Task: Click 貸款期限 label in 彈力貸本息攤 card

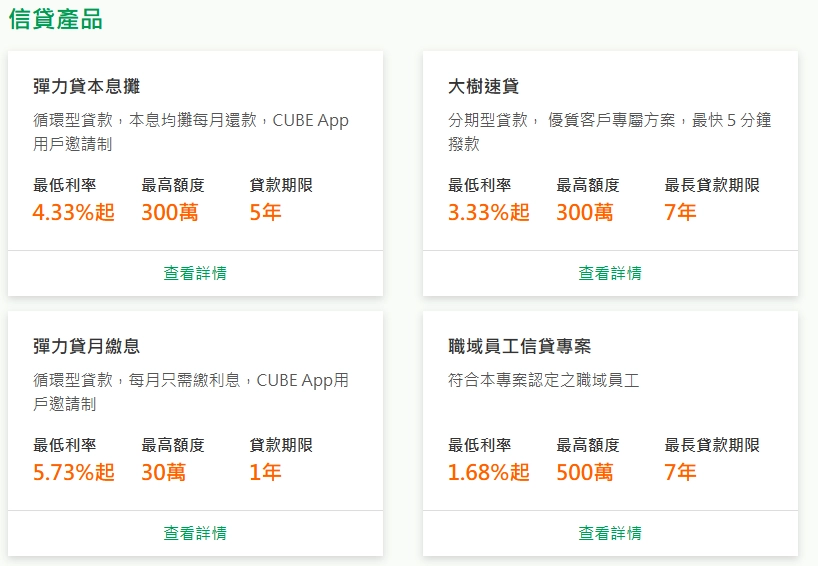Action: tap(281, 185)
